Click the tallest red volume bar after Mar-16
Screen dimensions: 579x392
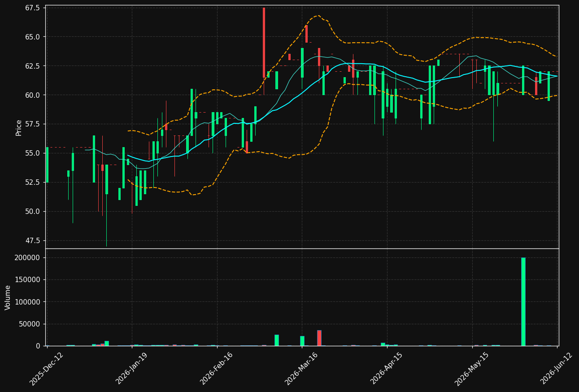point(319,338)
